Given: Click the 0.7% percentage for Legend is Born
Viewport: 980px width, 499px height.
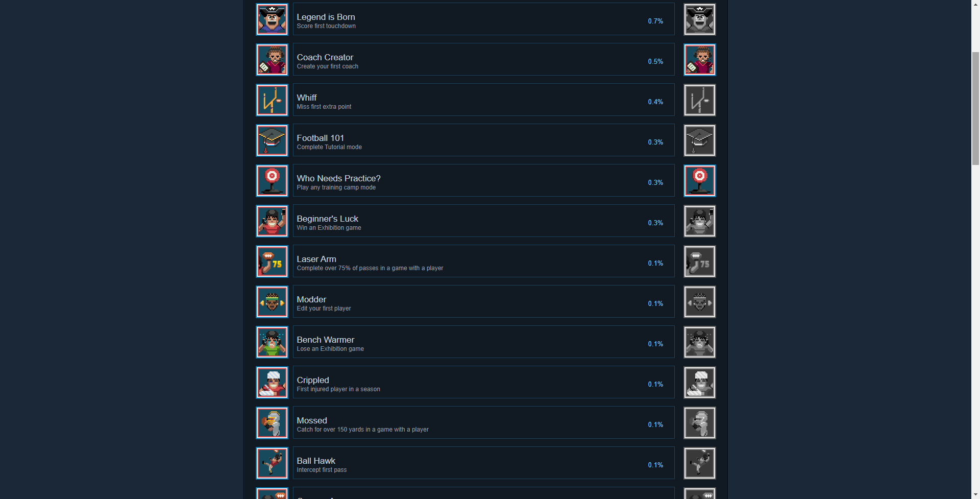Looking at the screenshot, I should click(655, 21).
